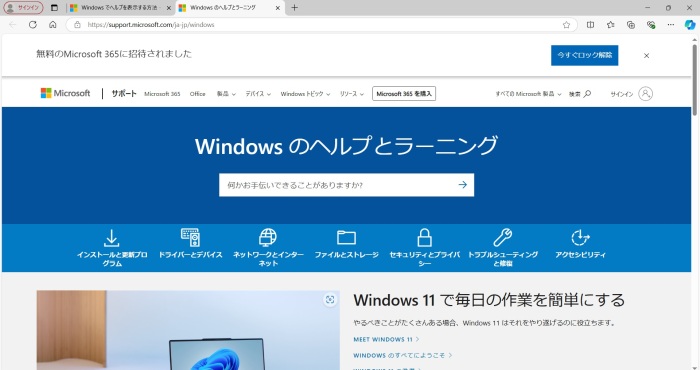This screenshot has height=370, width=700.
Task: Click the visual search icon on the laptop image
Action: coord(330,300)
